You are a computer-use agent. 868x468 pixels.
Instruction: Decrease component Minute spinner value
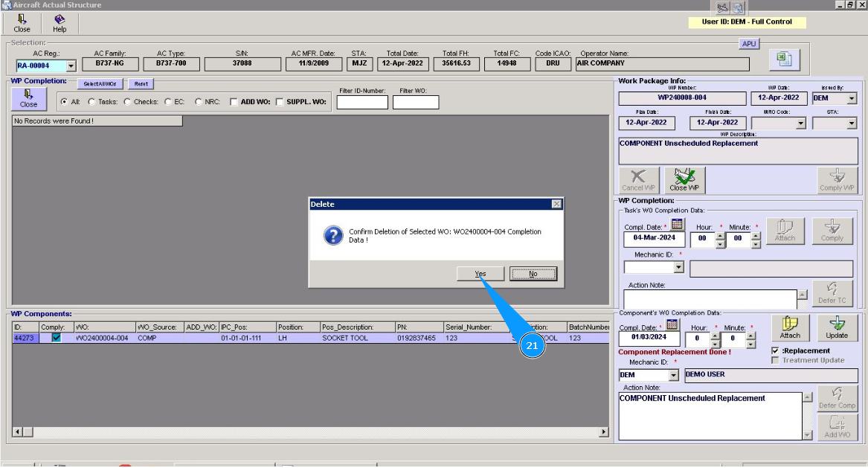point(750,344)
